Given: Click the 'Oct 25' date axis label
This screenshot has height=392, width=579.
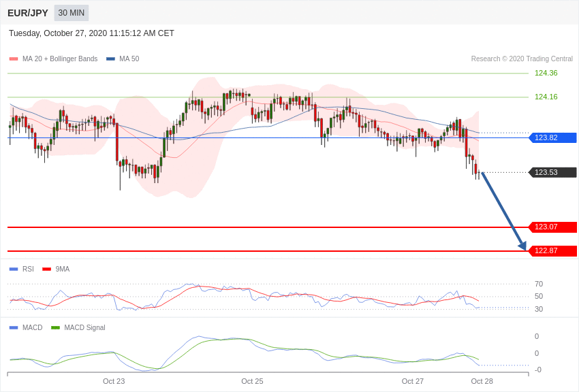Looking at the screenshot, I should click(252, 381).
